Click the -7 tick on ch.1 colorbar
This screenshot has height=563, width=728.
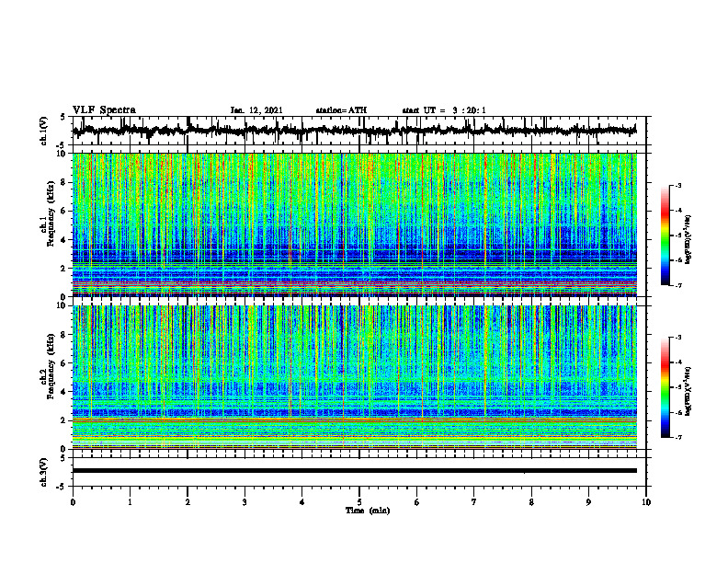(x=678, y=285)
